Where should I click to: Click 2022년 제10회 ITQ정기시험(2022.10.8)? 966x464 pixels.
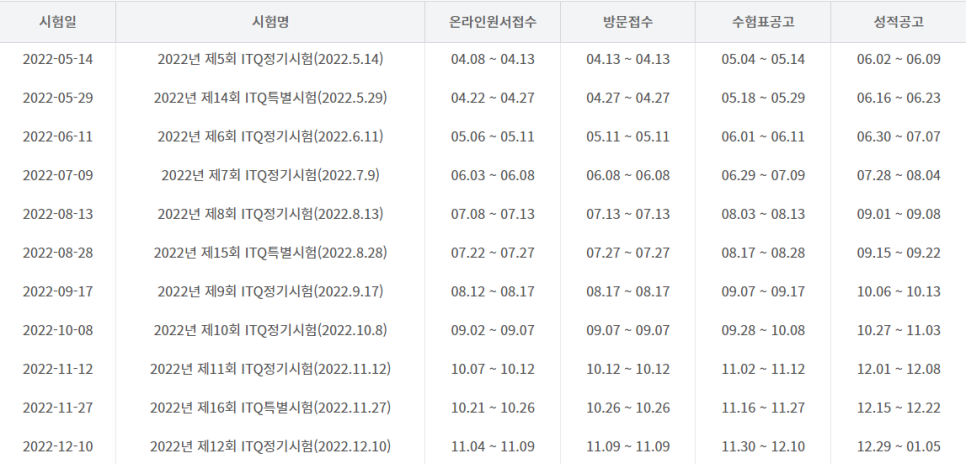270,330
